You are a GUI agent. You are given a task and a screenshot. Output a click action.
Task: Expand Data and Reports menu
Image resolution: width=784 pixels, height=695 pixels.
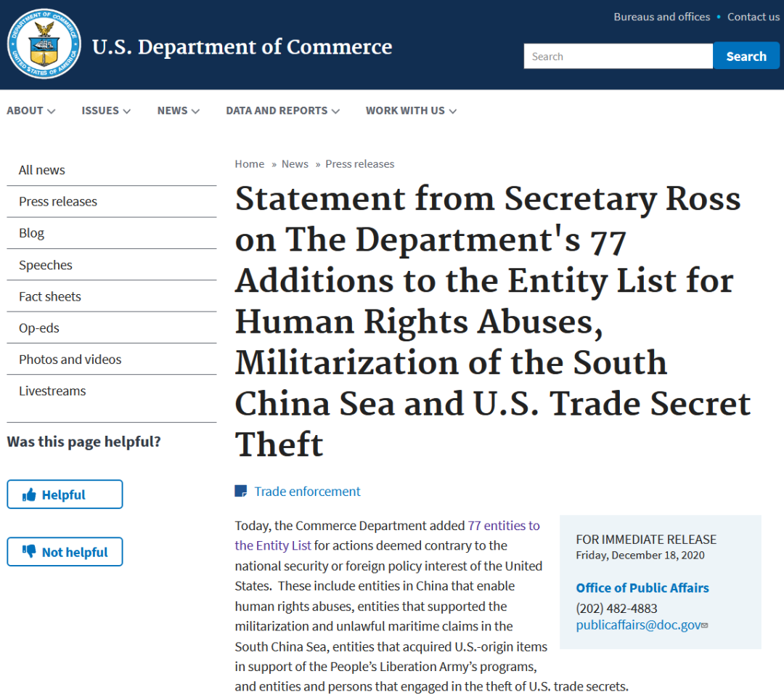click(x=282, y=111)
